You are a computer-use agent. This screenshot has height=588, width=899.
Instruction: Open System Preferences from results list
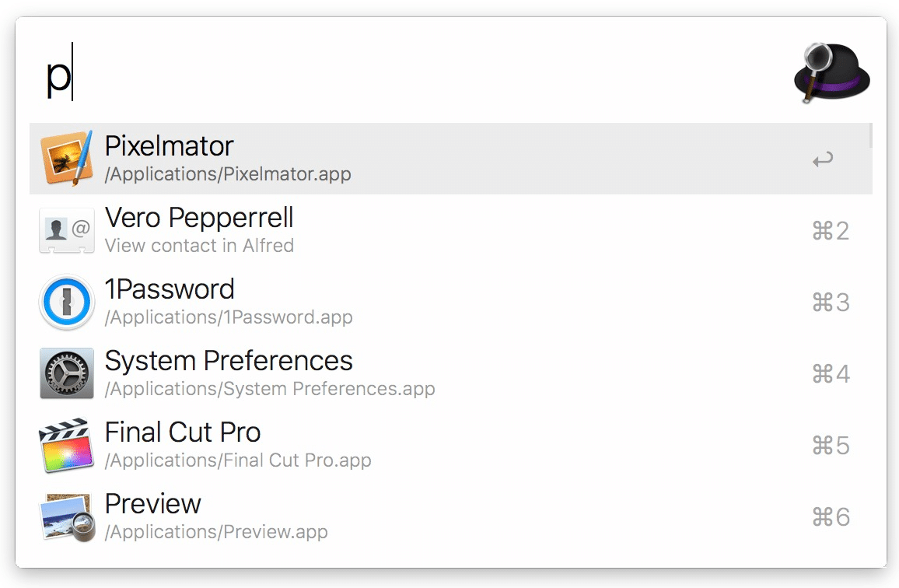click(229, 361)
